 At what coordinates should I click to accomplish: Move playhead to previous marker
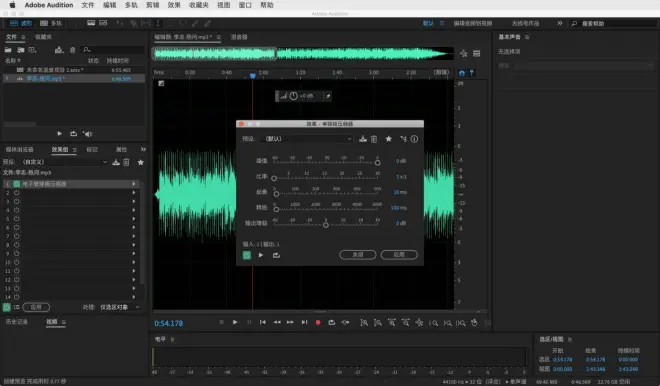tap(263, 322)
